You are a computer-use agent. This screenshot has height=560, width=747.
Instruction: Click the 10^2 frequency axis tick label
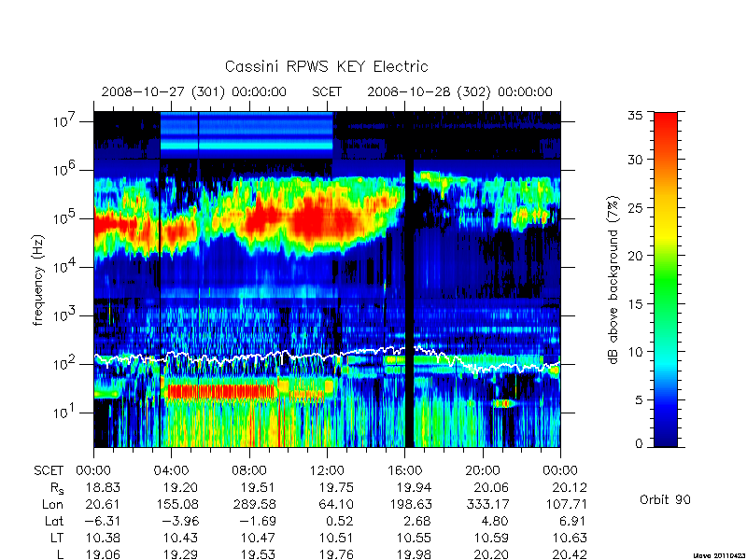click(65, 362)
